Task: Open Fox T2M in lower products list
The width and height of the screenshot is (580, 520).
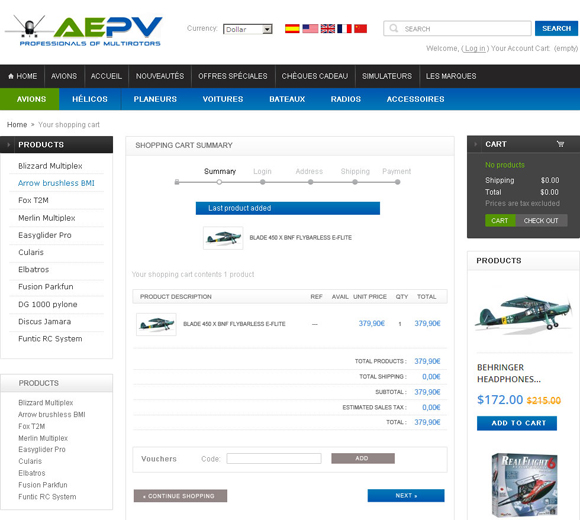Action: point(32,426)
